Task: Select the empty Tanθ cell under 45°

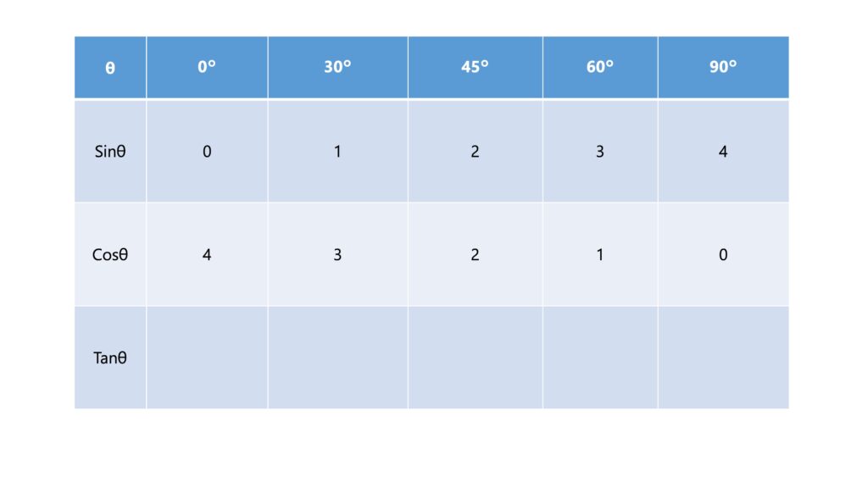Action: (475, 358)
